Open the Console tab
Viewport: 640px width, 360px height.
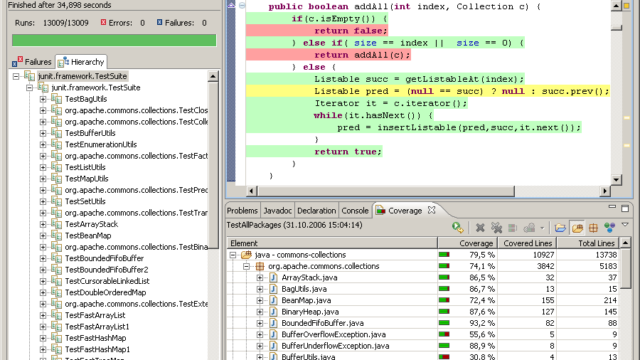tap(355, 211)
